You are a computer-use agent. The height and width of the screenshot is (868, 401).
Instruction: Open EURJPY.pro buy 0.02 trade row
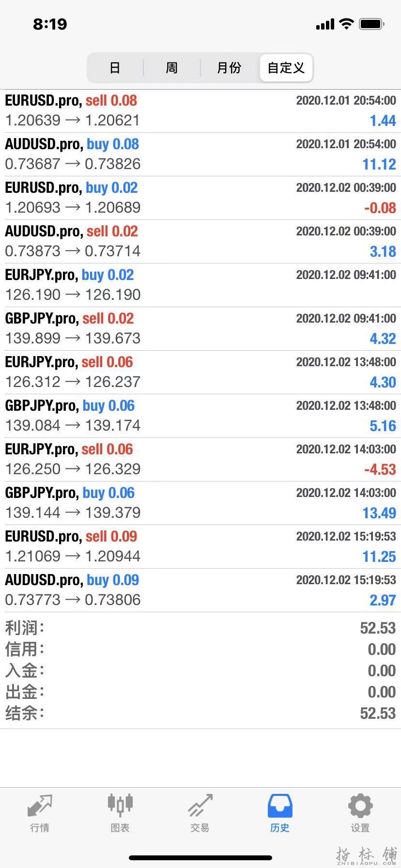click(x=200, y=285)
